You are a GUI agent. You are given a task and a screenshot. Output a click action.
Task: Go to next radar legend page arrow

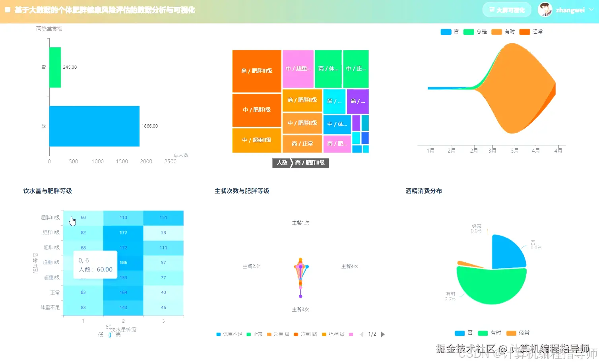click(383, 335)
